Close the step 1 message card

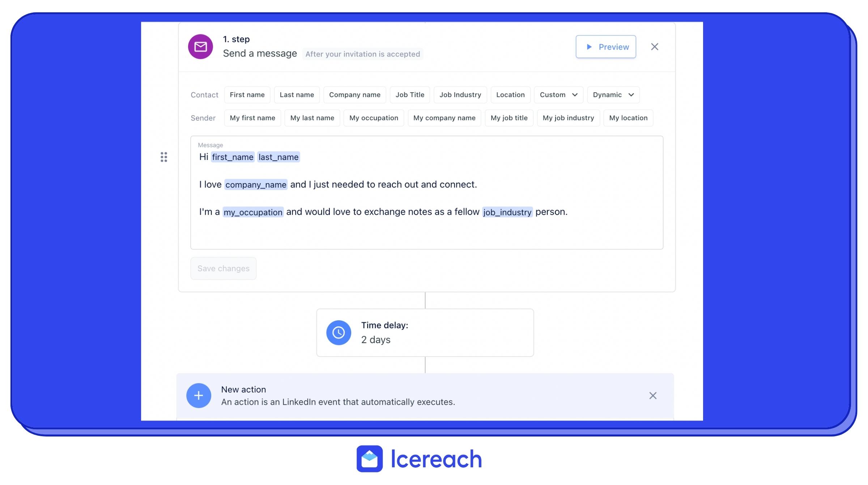[x=655, y=47]
